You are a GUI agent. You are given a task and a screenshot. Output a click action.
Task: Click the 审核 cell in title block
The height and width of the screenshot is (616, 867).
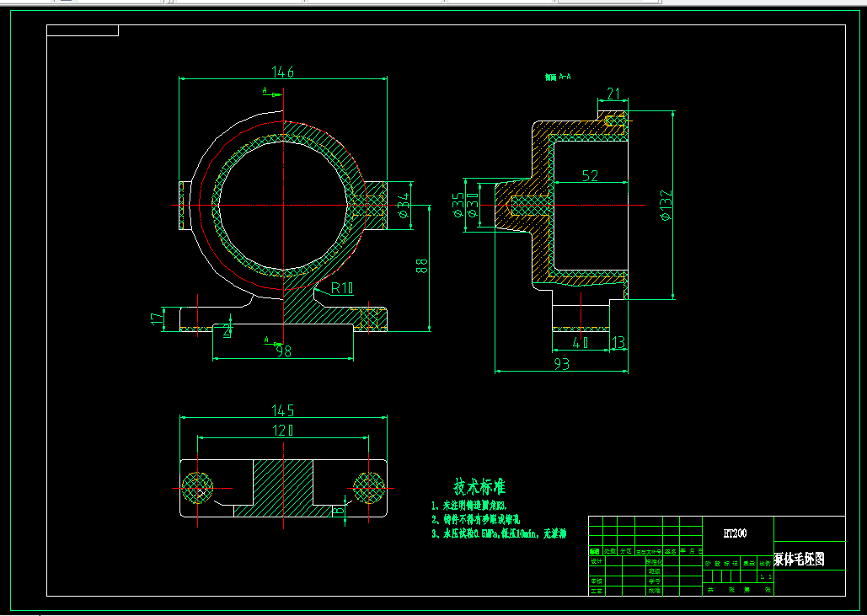[x=596, y=581]
